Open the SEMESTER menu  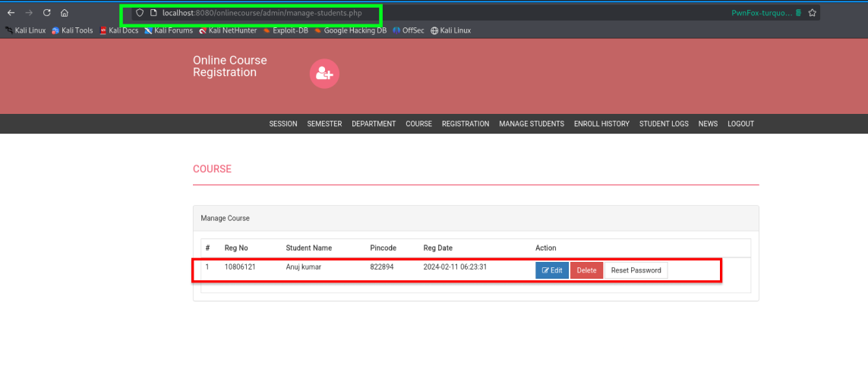(324, 124)
